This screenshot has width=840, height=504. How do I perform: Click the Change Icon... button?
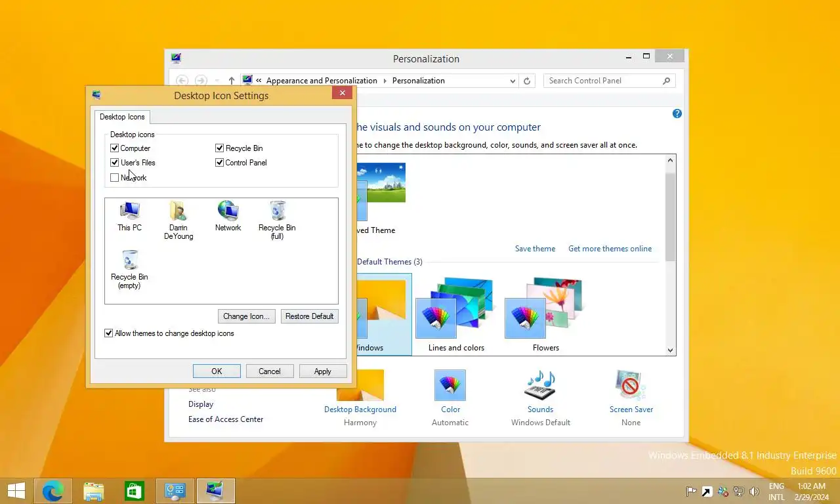(246, 316)
